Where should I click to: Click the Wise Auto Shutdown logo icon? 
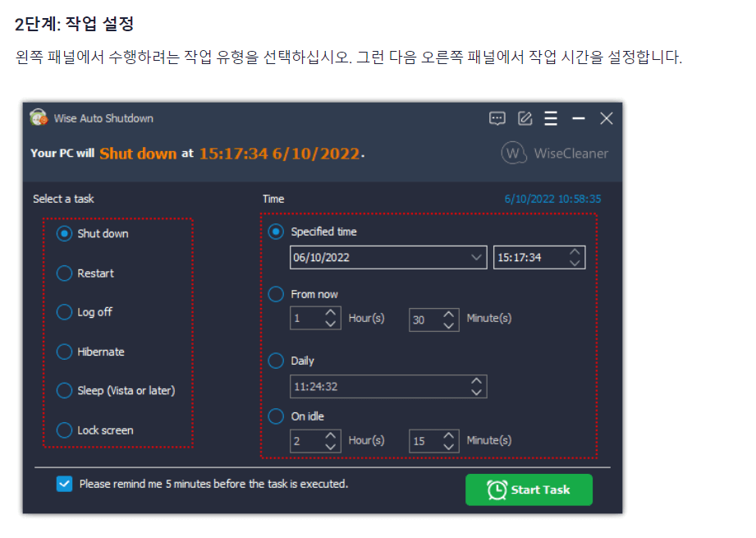(38, 118)
